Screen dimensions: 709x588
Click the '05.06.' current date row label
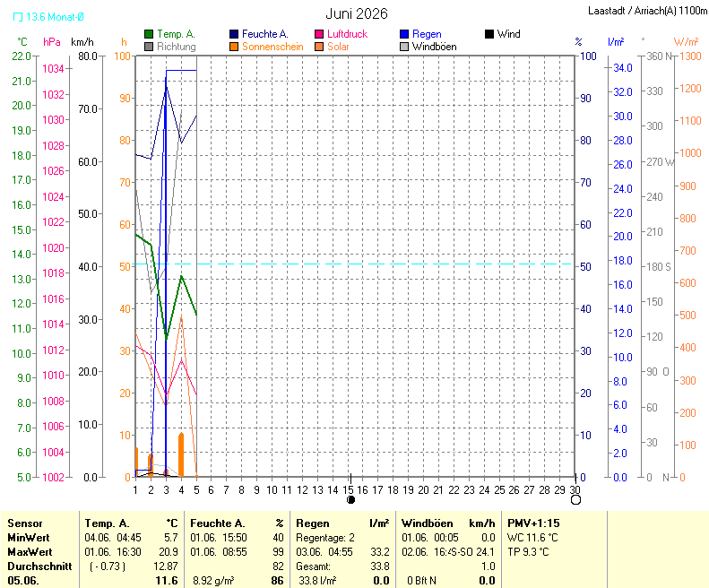pyautogui.click(x=23, y=581)
